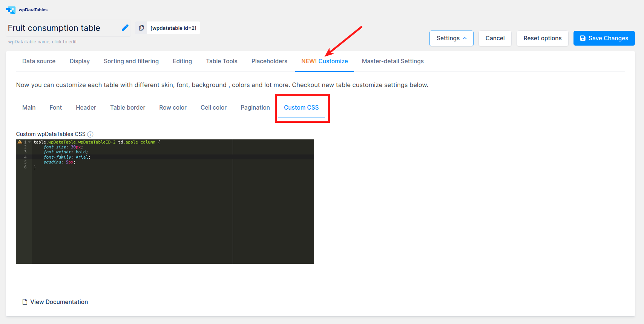Open the Table border sub-tab
644x324 pixels.
[127, 107]
